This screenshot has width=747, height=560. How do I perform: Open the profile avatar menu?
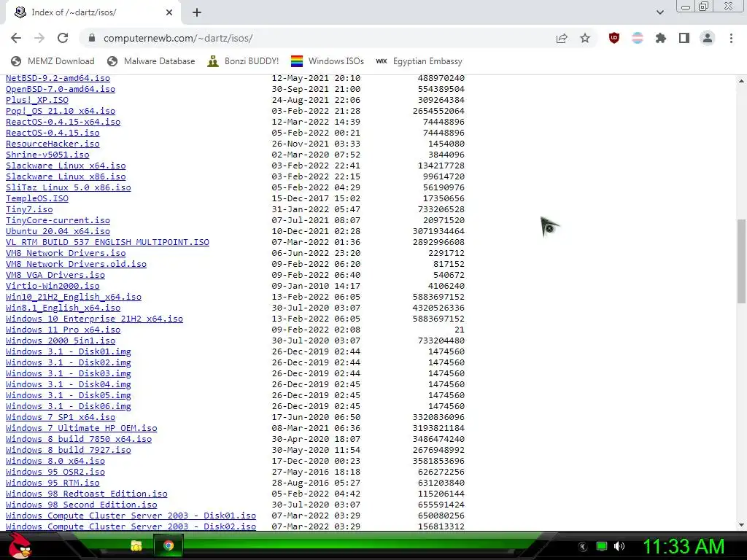tap(708, 38)
